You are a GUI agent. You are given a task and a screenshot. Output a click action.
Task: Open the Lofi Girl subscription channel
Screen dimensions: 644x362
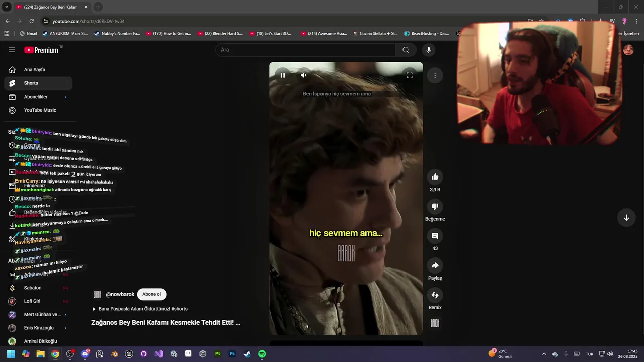tap(38, 301)
